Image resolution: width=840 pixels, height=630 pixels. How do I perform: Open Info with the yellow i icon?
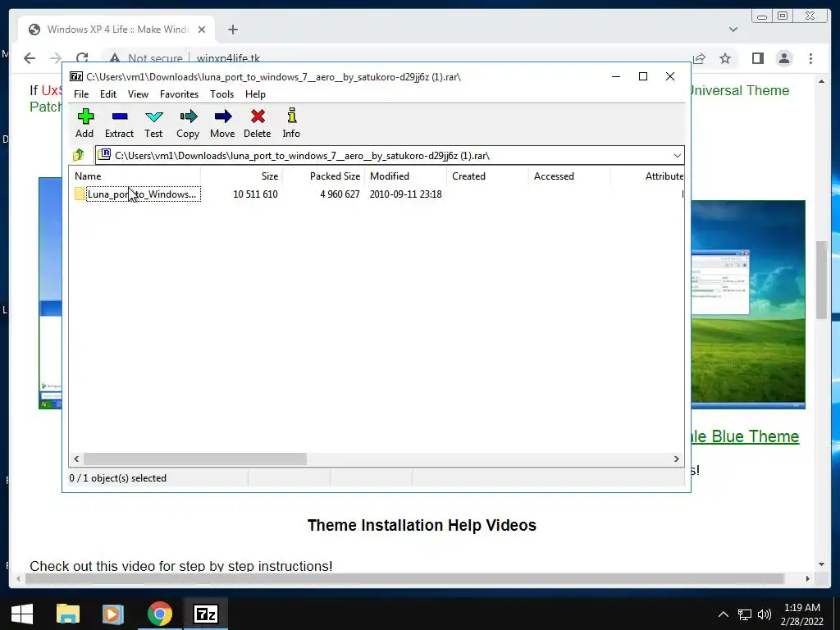[291, 123]
